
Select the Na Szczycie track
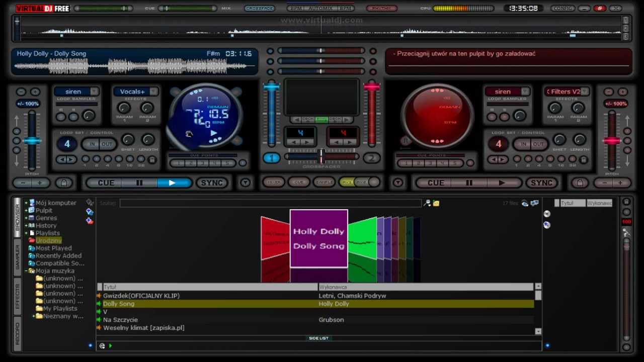pos(315,320)
